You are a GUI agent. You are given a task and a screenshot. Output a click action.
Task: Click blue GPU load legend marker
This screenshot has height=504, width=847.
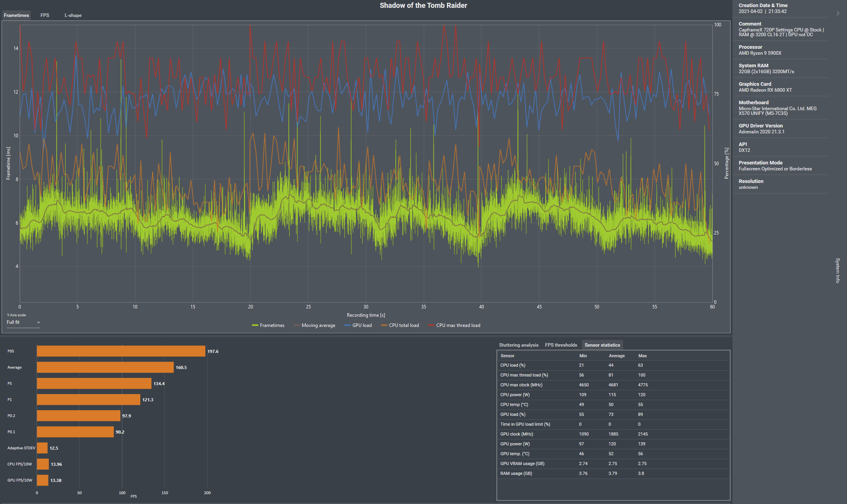(x=347, y=325)
